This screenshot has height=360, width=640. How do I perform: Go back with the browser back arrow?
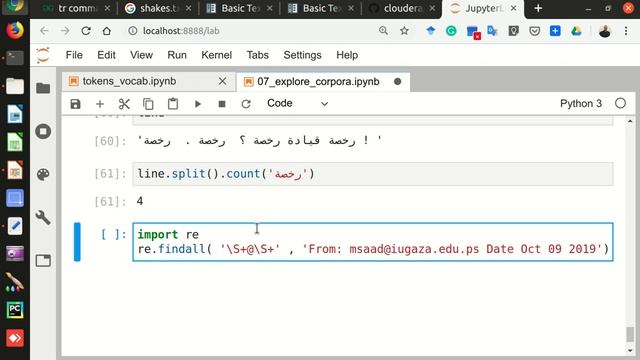tap(44, 31)
